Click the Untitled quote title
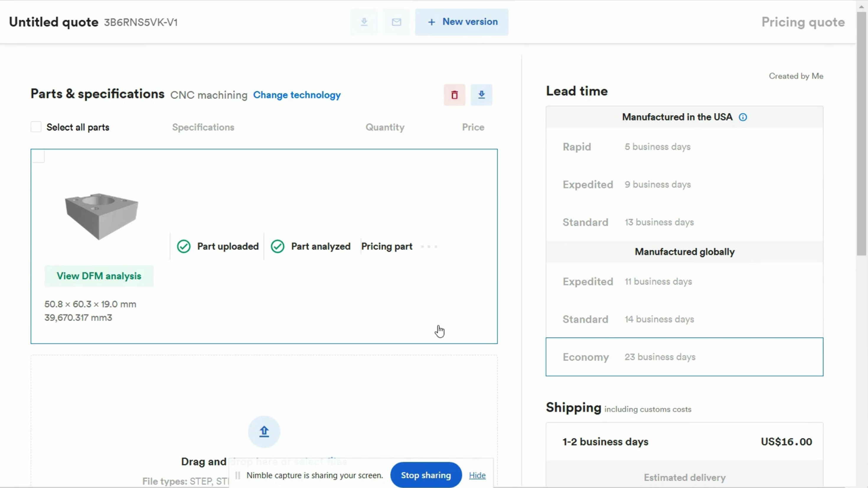This screenshot has width=868, height=488. [x=53, y=22]
